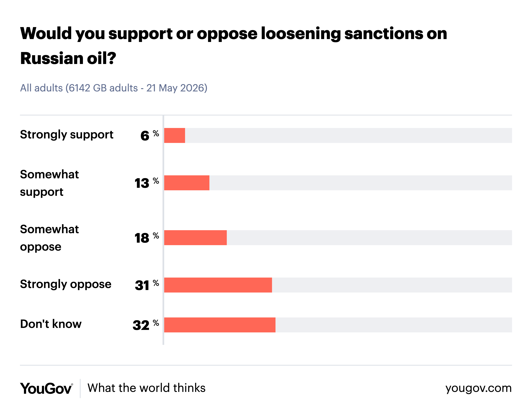Image resolution: width=532 pixels, height=418 pixels.
Task: Click the Somewhat support label
Action: (49, 183)
